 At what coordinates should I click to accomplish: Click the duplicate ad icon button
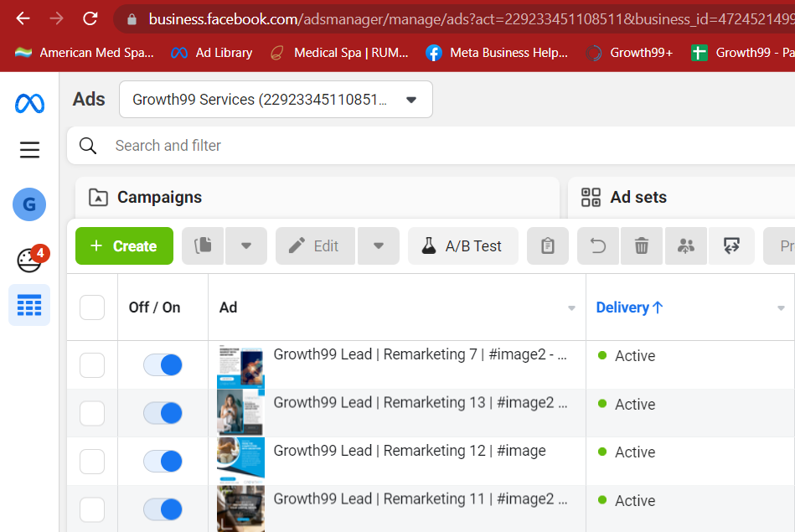203,246
